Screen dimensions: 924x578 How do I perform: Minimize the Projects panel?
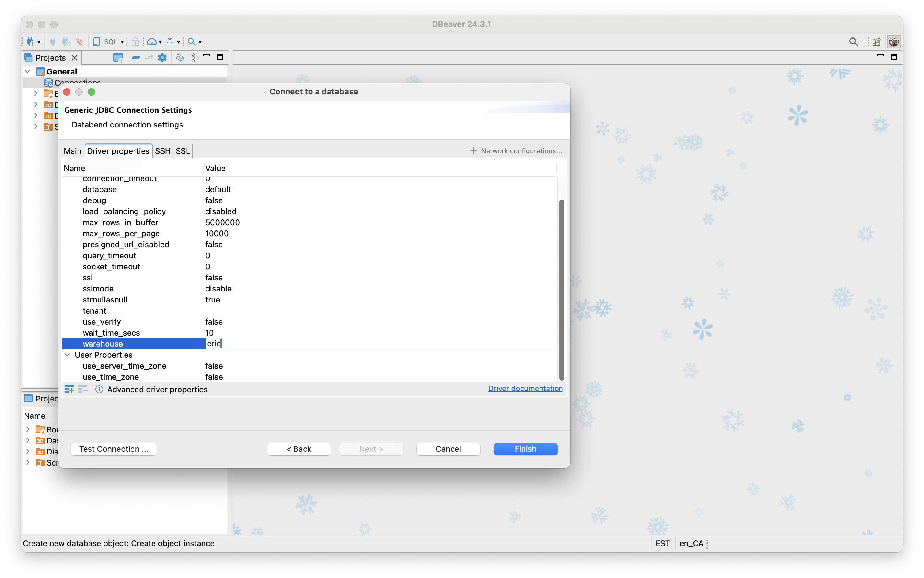[x=206, y=56]
